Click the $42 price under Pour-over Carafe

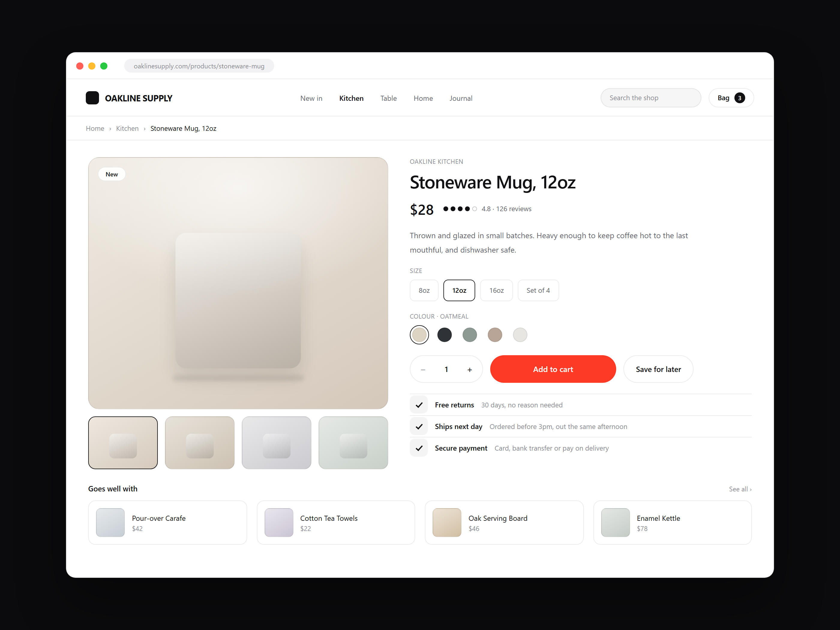pos(137,529)
